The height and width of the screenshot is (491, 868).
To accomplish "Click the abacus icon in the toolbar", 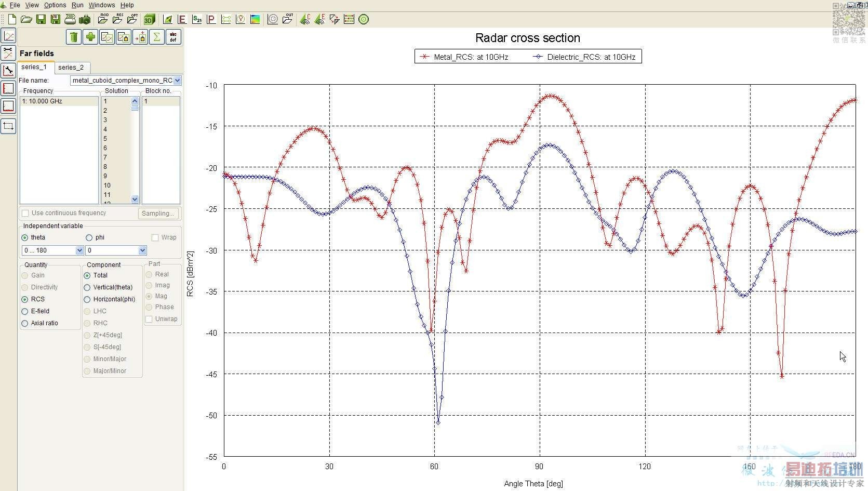I will click(349, 20).
